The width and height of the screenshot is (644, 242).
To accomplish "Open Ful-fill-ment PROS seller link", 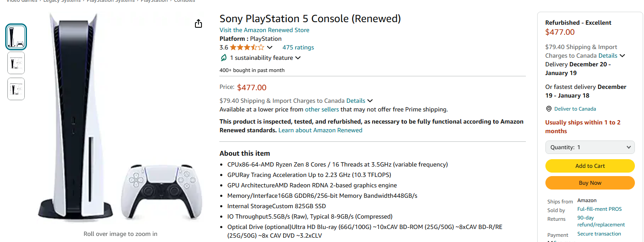I will [599, 209].
